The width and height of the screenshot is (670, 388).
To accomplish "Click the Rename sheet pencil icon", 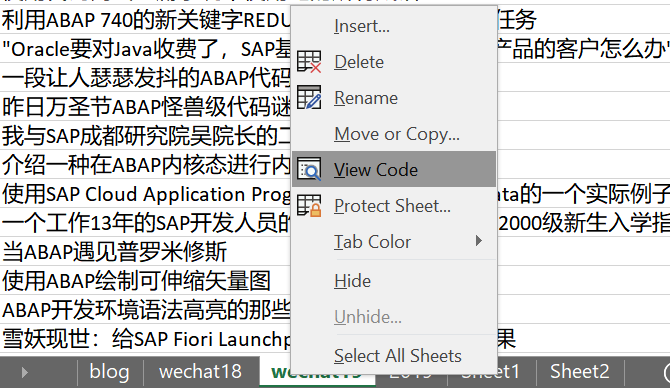I will 309,98.
